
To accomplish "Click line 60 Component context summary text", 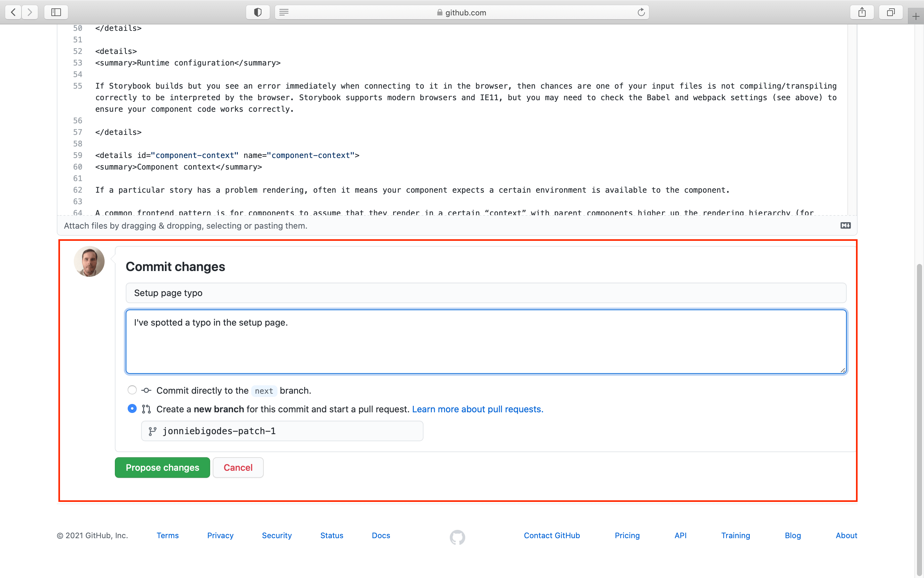I will tap(179, 167).
